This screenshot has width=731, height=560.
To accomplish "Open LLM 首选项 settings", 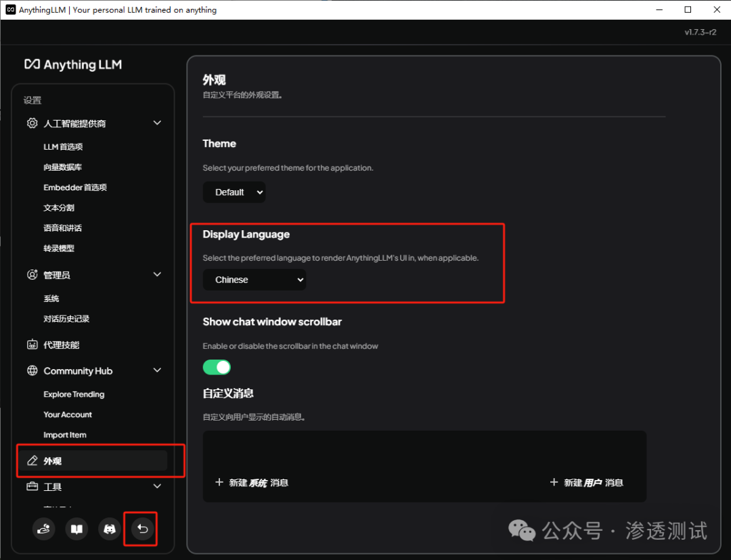I will pos(63,147).
